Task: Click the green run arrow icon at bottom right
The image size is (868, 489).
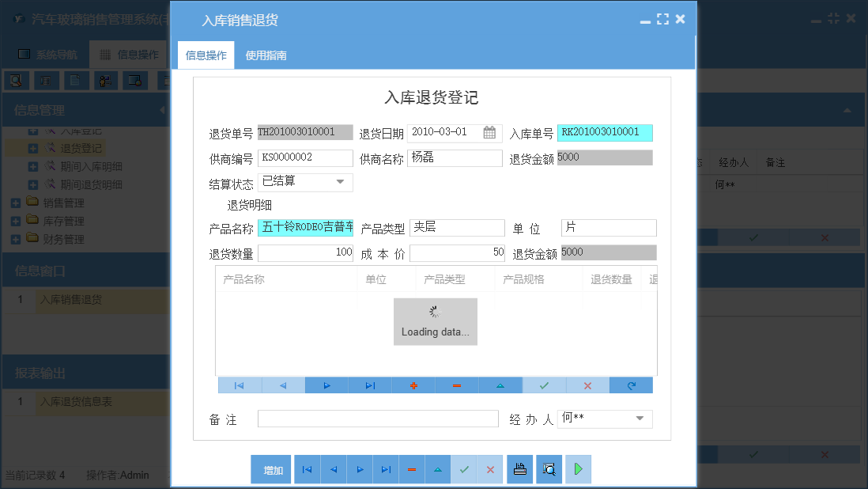Action: [x=578, y=469]
